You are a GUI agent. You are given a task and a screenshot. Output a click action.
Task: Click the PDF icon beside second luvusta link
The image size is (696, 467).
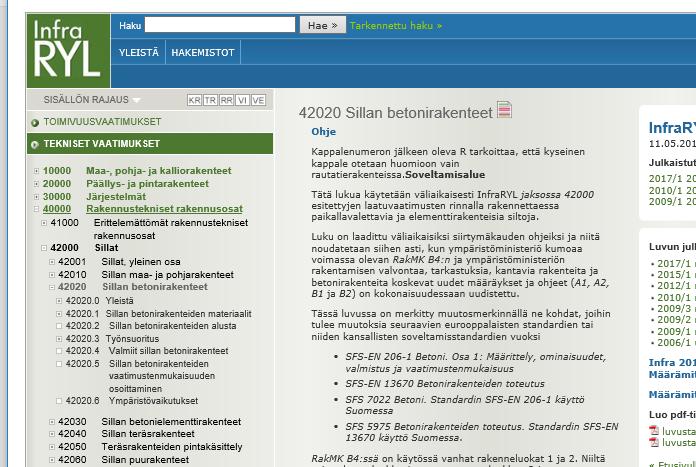click(654, 442)
